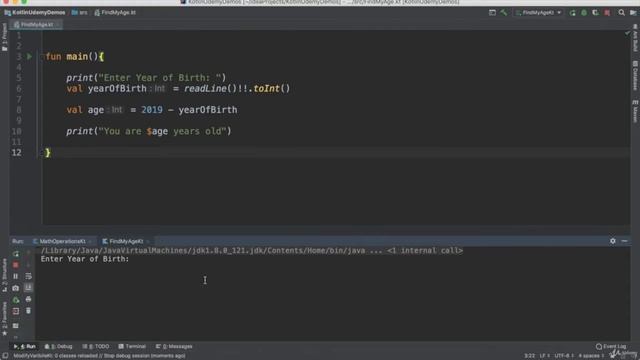Toggle soft-wrap in the Run console
640x360 pixels.
tap(28, 276)
